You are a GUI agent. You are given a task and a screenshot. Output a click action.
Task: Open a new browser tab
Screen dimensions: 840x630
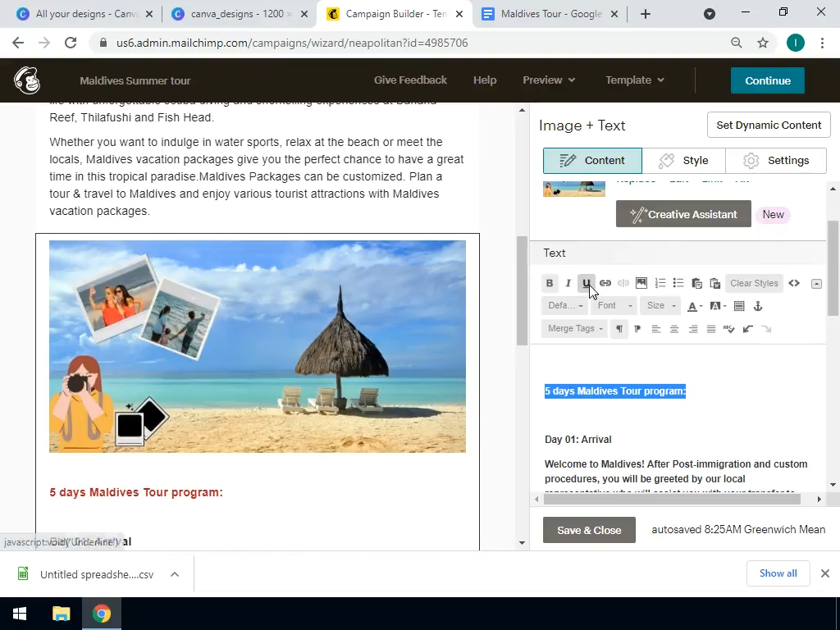pyautogui.click(x=646, y=14)
